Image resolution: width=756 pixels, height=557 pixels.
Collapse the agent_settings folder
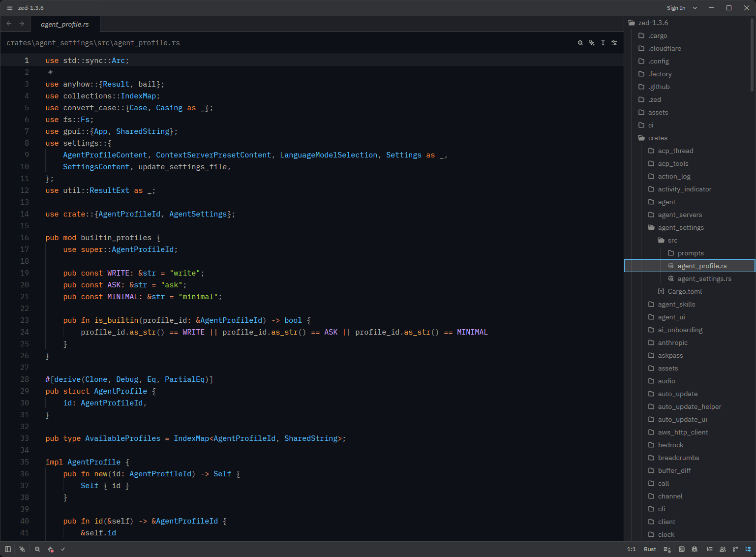(689, 227)
